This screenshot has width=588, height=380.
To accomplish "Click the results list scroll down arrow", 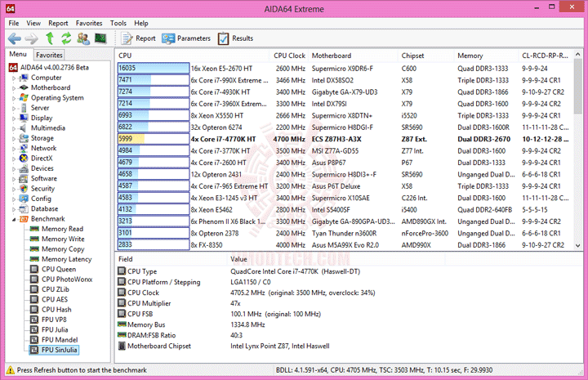I will (578, 246).
